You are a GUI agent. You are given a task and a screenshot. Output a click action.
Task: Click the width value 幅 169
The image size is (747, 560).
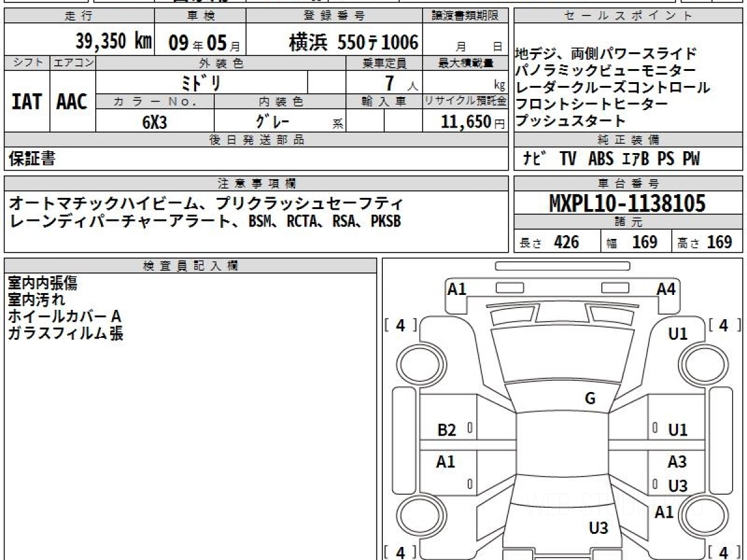(x=632, y=242)
